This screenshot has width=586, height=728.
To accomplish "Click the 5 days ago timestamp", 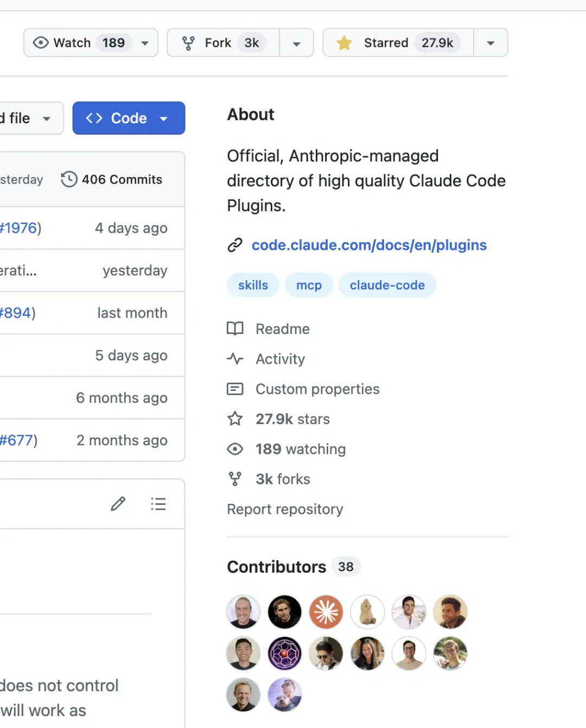I will (x=131, y=356).
